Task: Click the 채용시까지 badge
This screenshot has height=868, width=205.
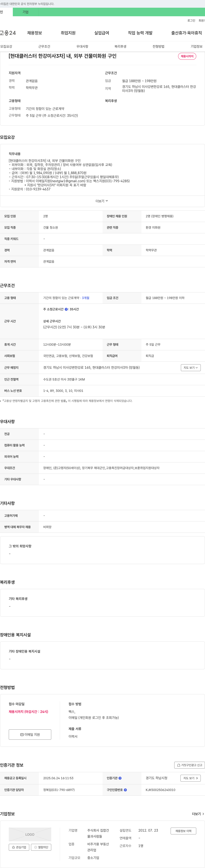Action: tap(187, 56)
